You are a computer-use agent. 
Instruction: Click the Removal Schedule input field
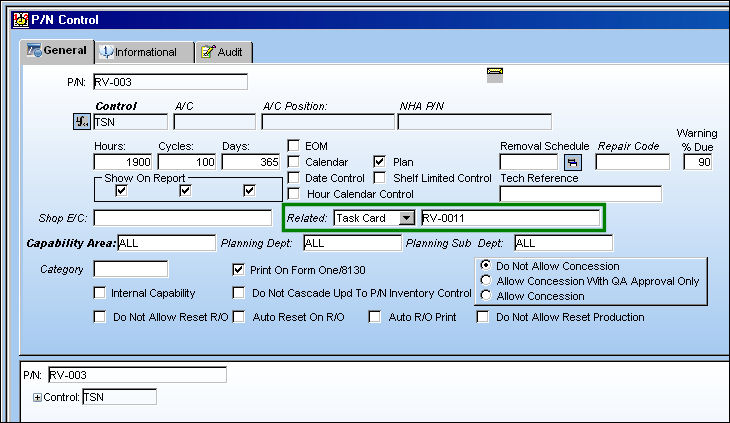(529, 162)
